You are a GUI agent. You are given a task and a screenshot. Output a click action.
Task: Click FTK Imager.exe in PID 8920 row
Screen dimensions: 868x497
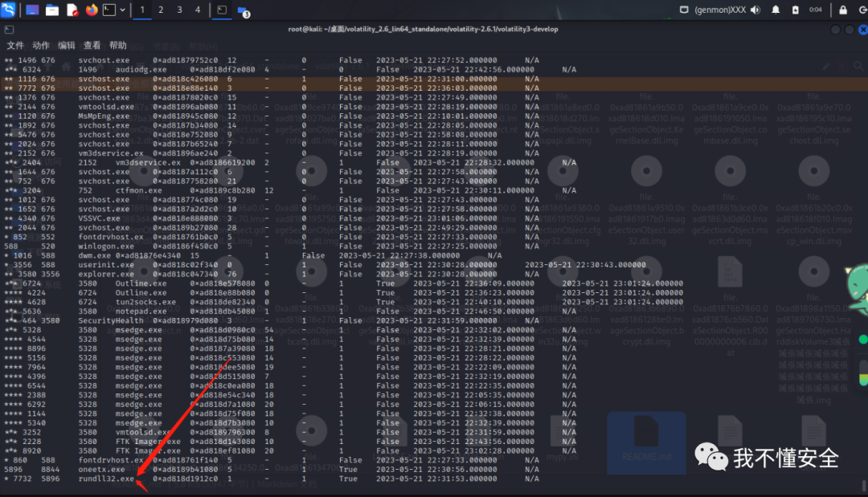pos(148,450)
